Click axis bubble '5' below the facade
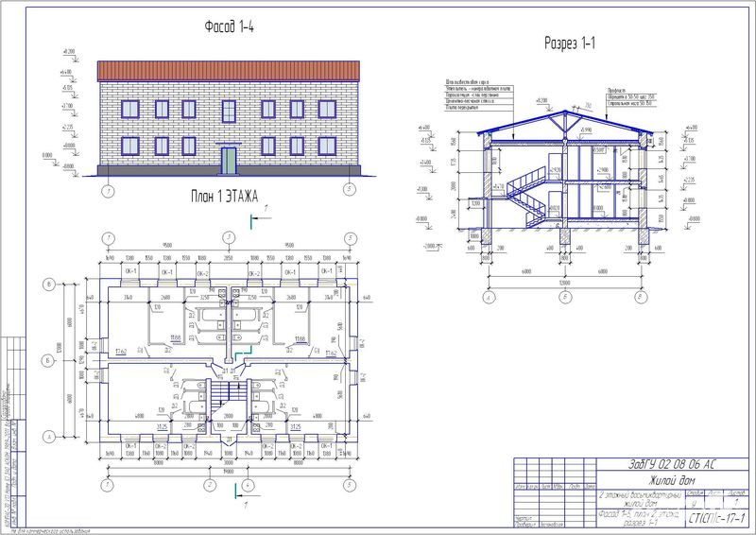 click(350, 190)
